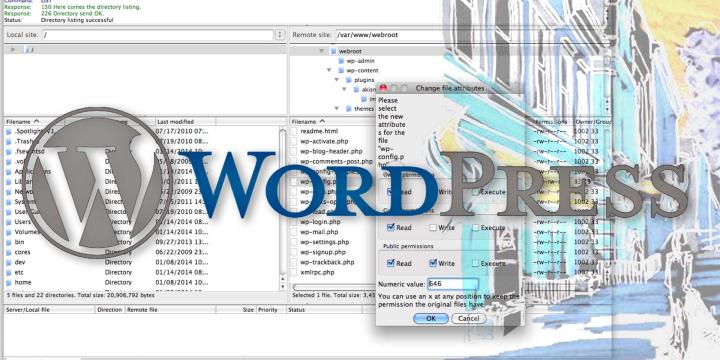Viewport: 720px width, 360px height.
Task: Select the webroot folder icon in remote tree
Action: click(x=332, y=51)
